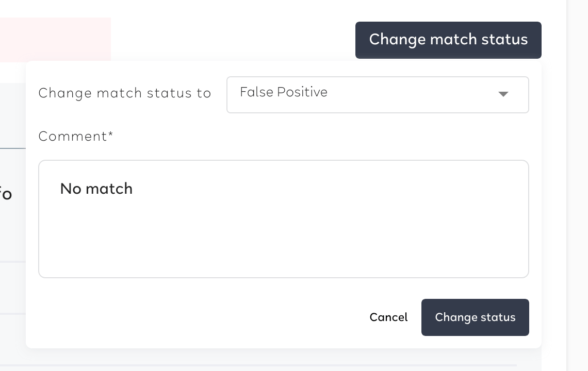Click the pink highlighted banner behind popup
Viewport: 588px width, 371px height.
click(56, 39)
